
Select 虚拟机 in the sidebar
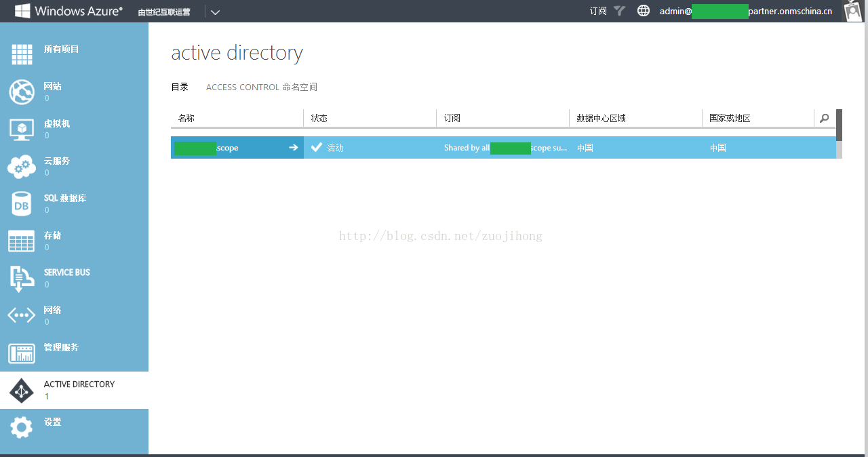[57, 124]
